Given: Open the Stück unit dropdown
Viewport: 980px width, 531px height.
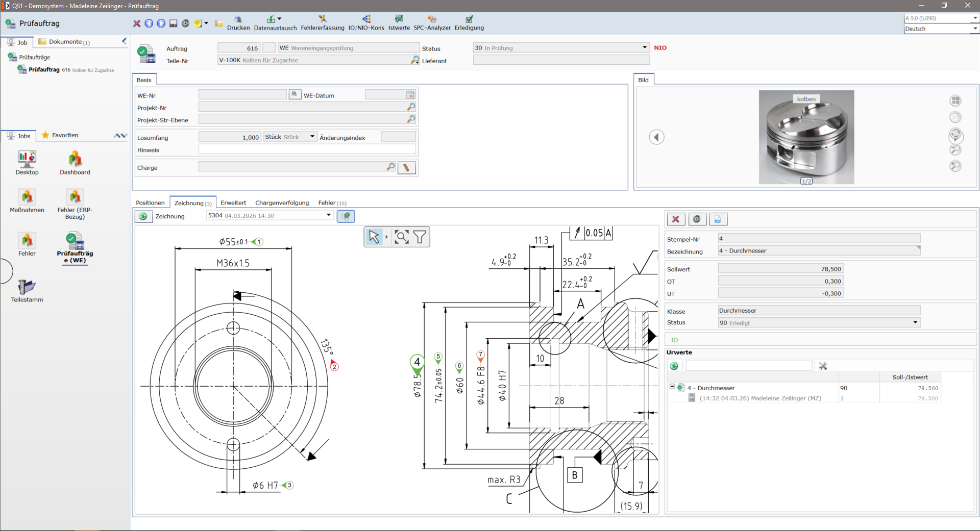Looking at the screenshot, I should 312,137.
